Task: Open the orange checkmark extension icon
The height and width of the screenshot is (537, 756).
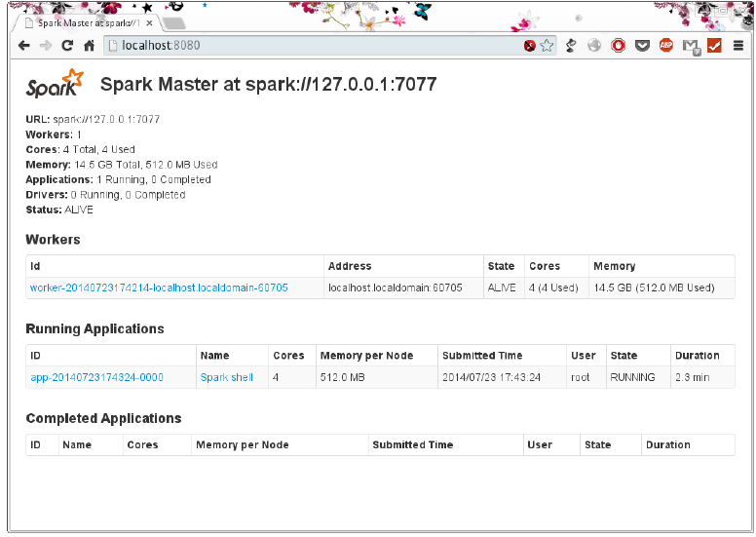Action: click(714, 46)
